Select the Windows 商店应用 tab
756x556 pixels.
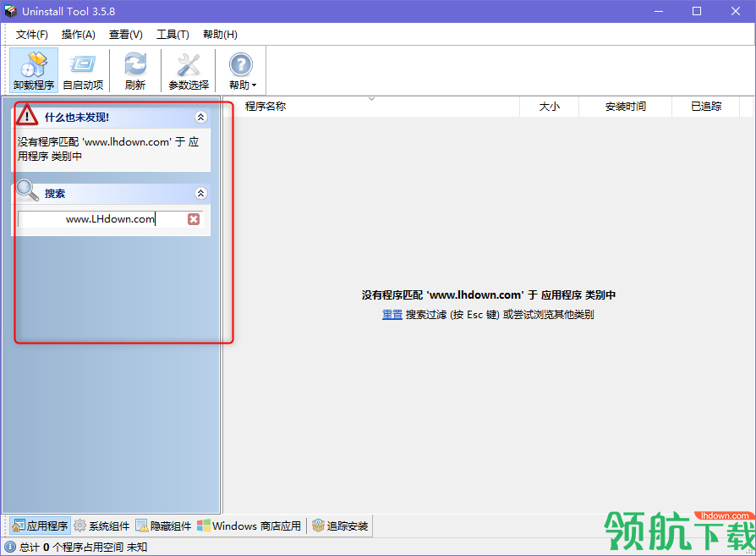coord(249,526)
